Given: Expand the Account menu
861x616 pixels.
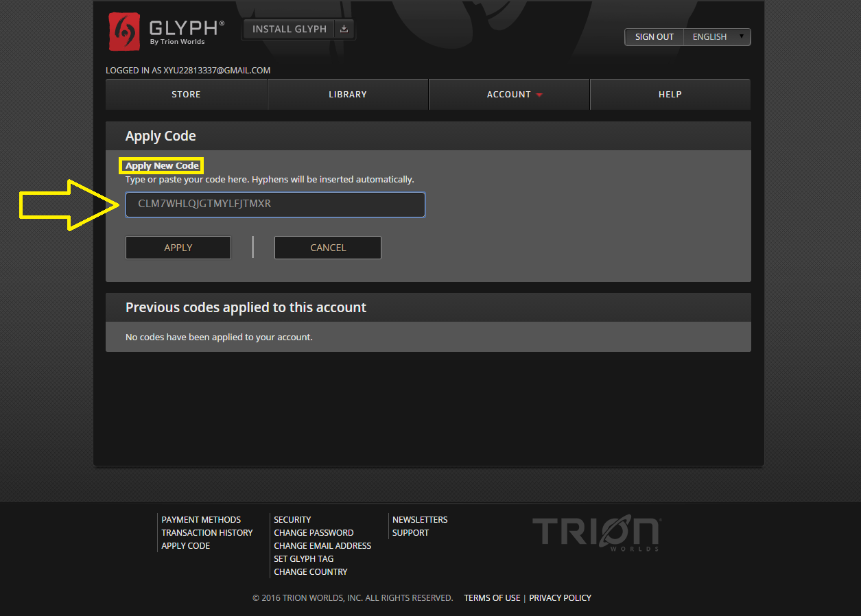Looking at the screenshot, I should tap(509, 95).
